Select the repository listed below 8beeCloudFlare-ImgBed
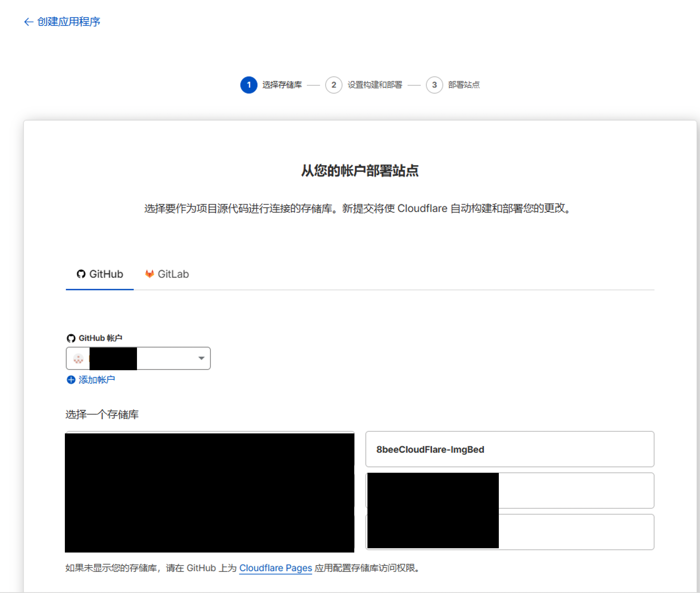Image resolution: width=700 pixels, height=593 pixels. point(510,491)
